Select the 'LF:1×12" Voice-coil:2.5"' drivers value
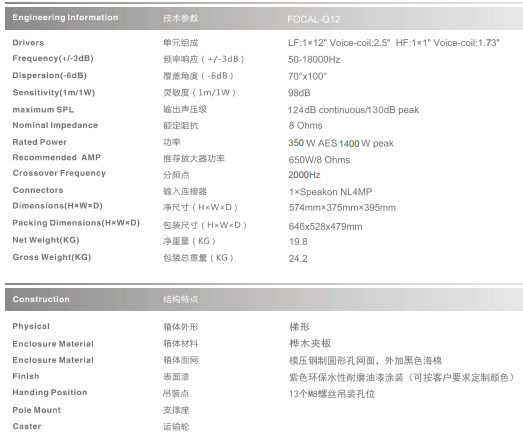The height and width of the screenshot is (436, 523). tap(339, 43)
